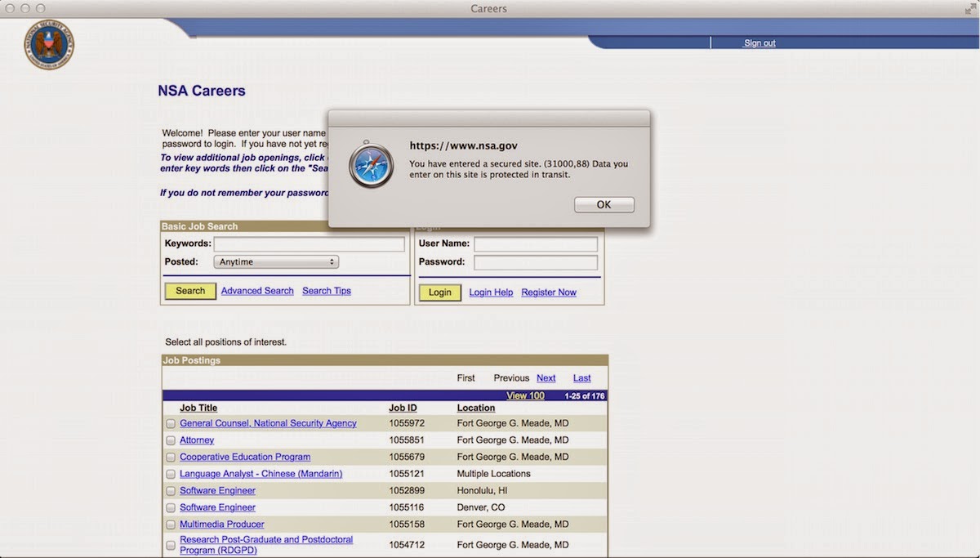Click the Sign out link

tap(759, 43)
